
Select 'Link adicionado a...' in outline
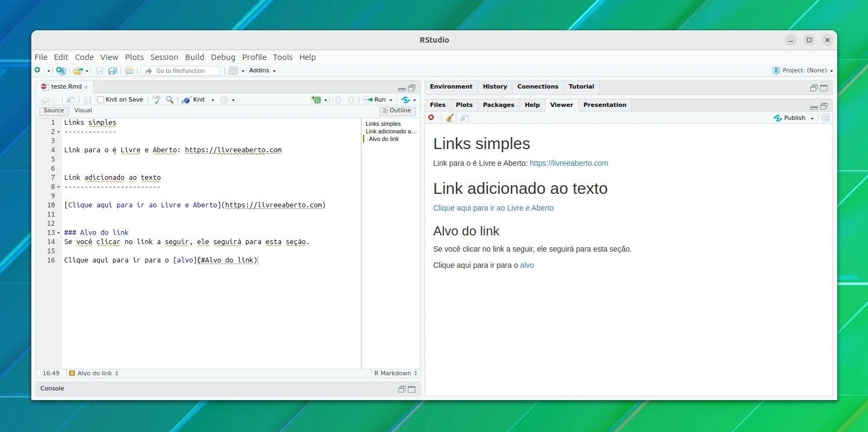391,132
